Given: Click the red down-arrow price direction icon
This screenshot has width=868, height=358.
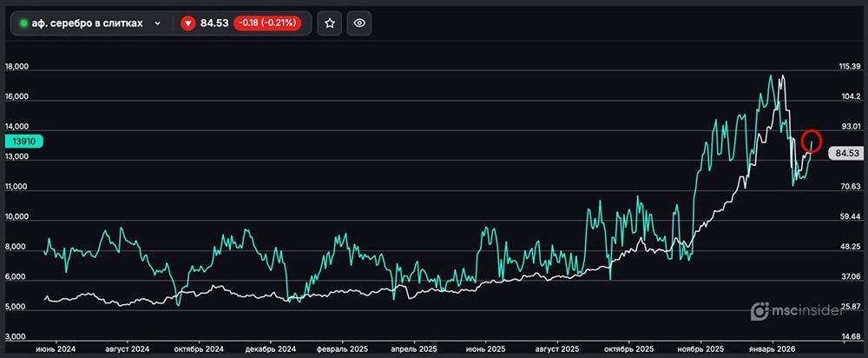Looking at the screenshot, I should click(187, 23).
